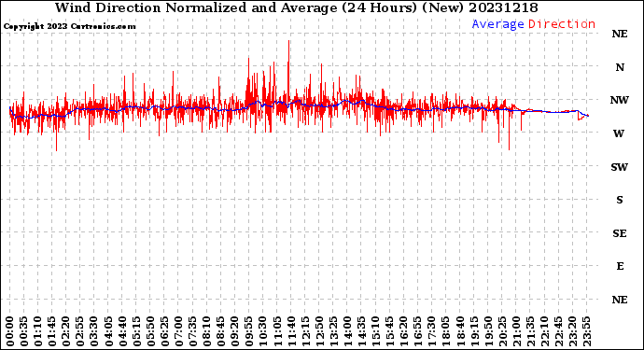Click the 09:20 time axis label

point(235,331)
